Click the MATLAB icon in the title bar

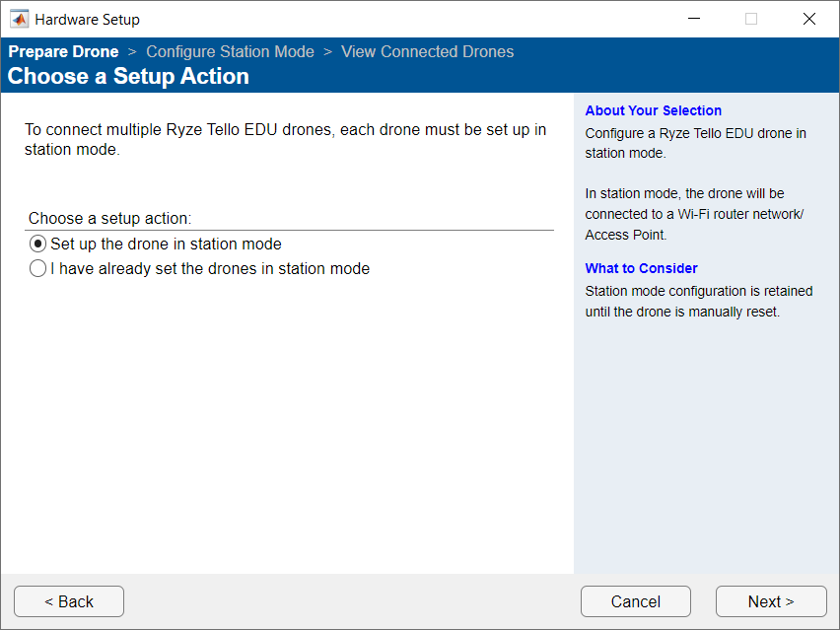[x=20, y=18]
